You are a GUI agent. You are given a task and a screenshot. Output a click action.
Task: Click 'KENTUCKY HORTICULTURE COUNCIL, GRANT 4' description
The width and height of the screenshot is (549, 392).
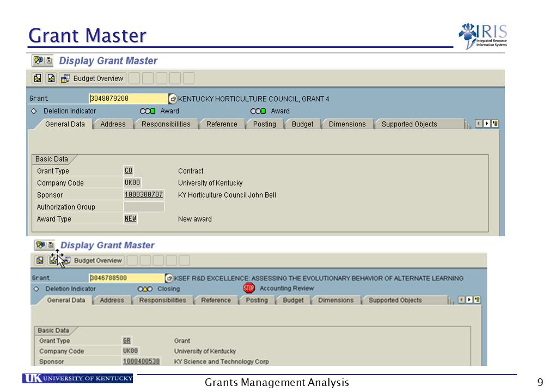click(253, 99)
